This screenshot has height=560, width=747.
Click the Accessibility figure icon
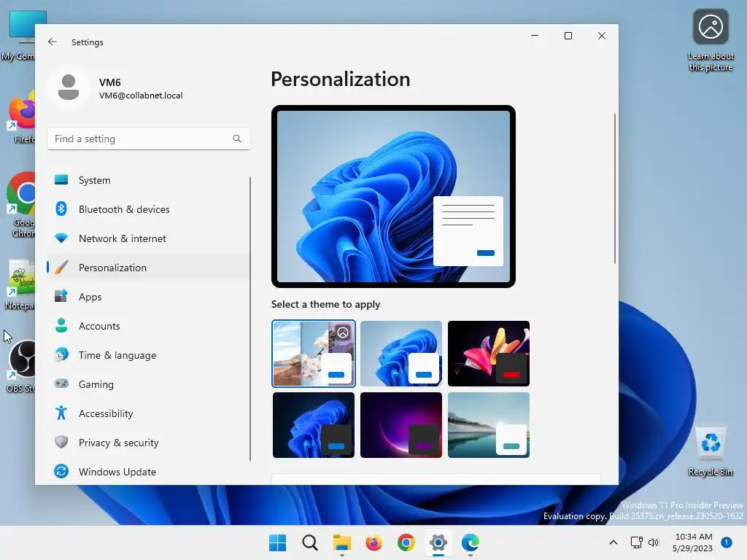61,413
